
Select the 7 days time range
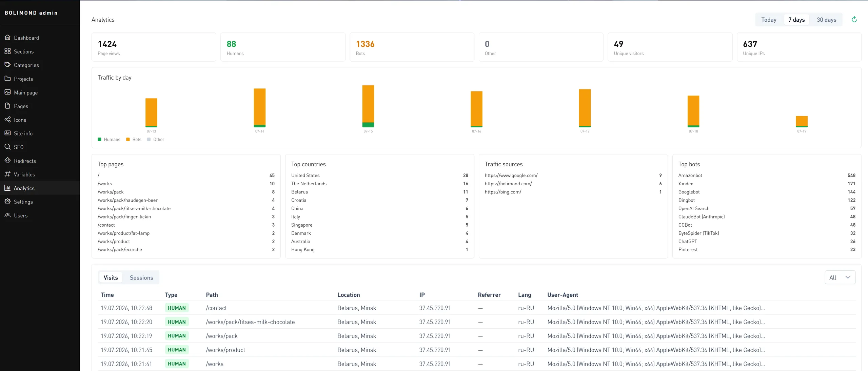click(796, 20)
